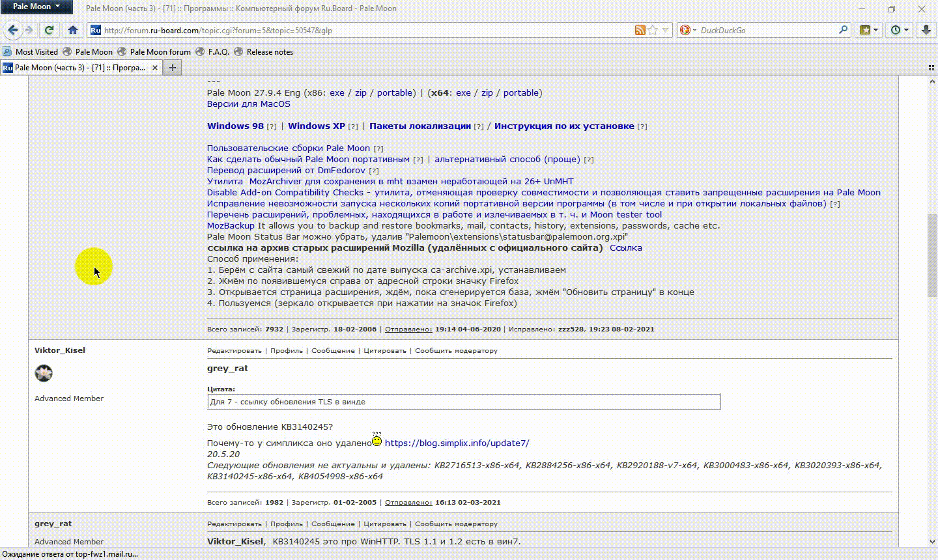Open the DuckDuckGo search engine selector
Screen dimensions: 938x560
point(687,30)
